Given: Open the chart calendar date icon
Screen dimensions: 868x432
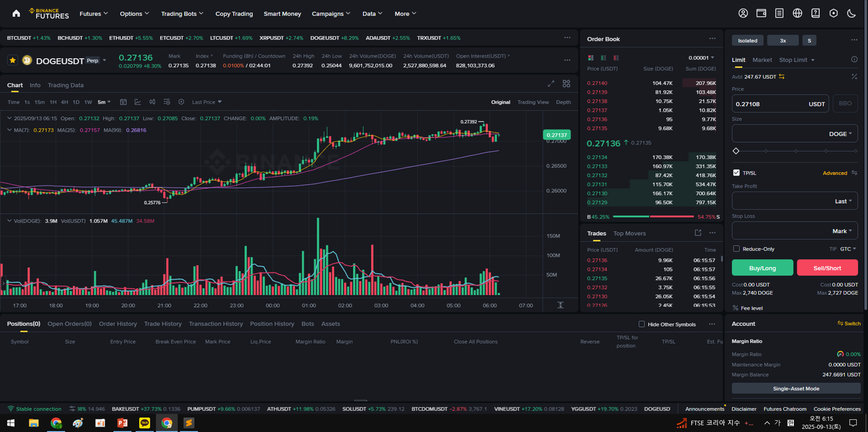Looking at the screenshot, I should tap(123, 102).
